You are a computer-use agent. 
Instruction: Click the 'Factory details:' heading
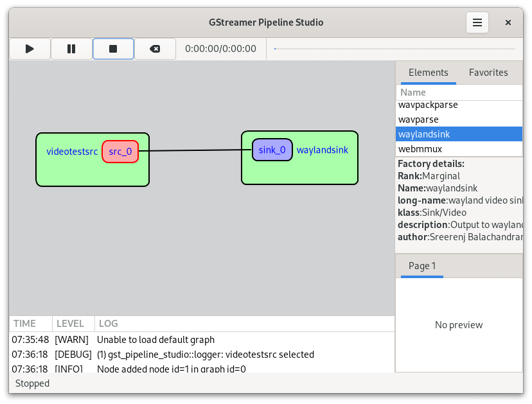431,164
